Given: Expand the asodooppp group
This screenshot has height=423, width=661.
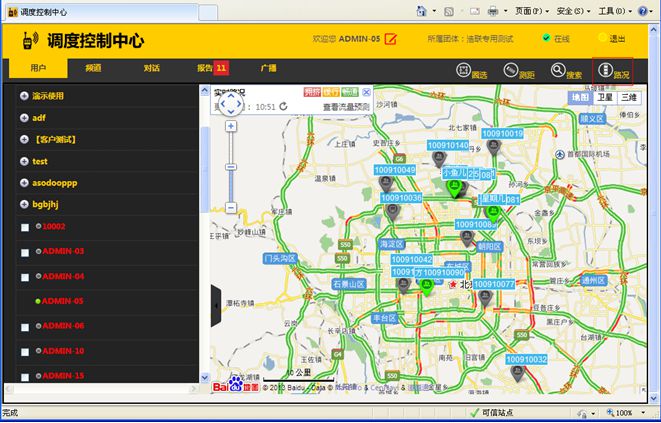Looking at the screenshot, I should [24, 183].
